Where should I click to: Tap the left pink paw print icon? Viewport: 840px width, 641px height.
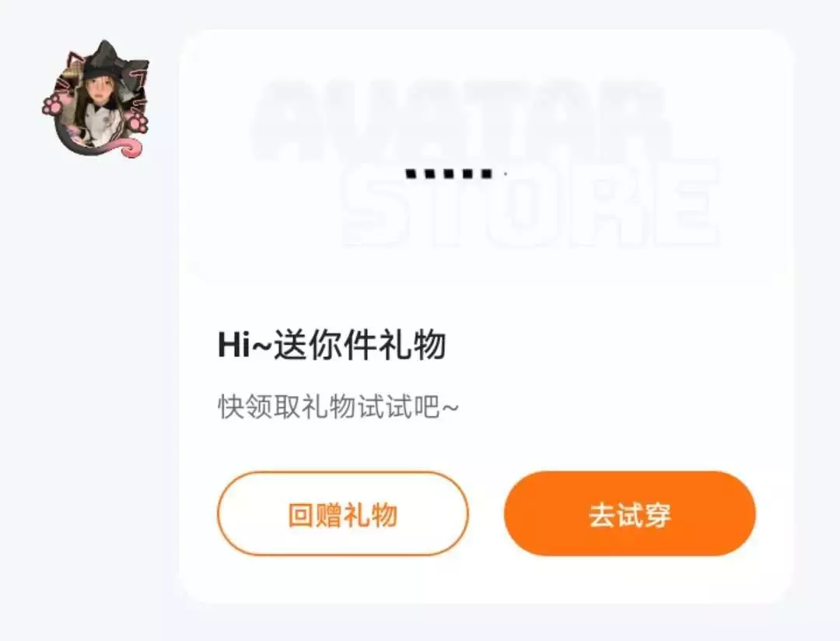click(x=51, y=105)
